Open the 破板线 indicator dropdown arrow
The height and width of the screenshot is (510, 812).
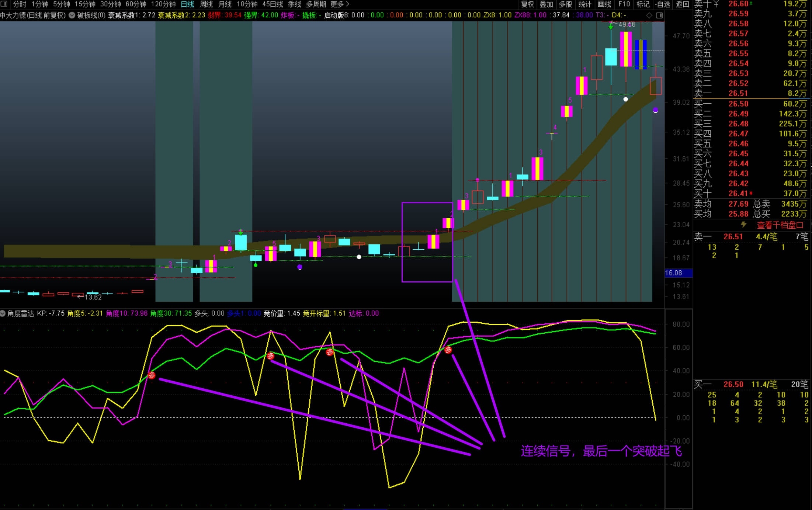pos(72,15)
